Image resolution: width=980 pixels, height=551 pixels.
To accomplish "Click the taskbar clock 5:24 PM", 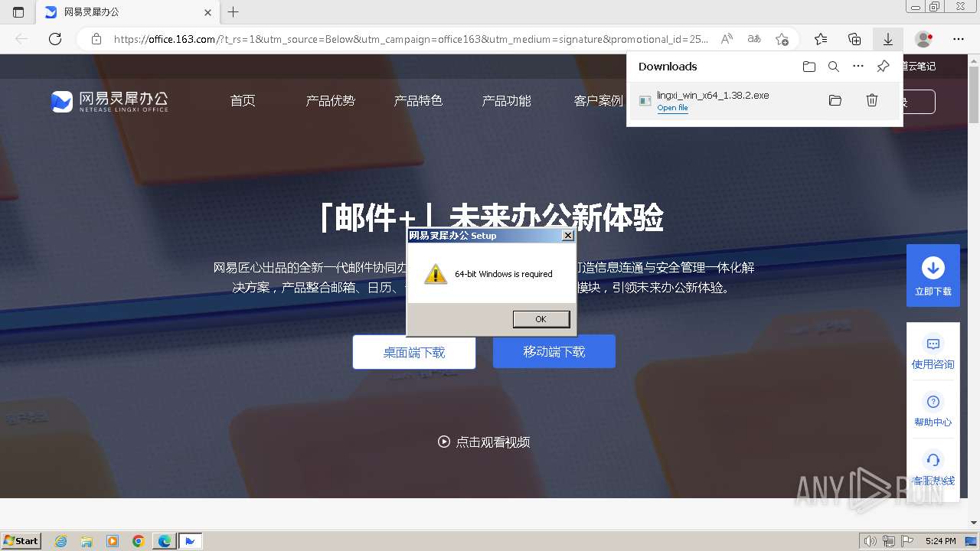I will click(x=940, y=541).
